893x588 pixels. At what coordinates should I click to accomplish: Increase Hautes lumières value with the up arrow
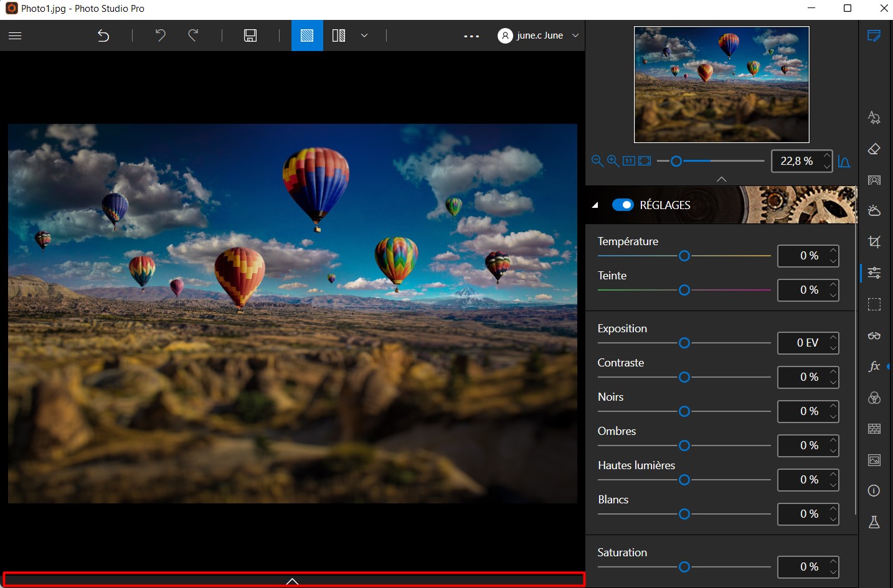click(x=833, y=475)
